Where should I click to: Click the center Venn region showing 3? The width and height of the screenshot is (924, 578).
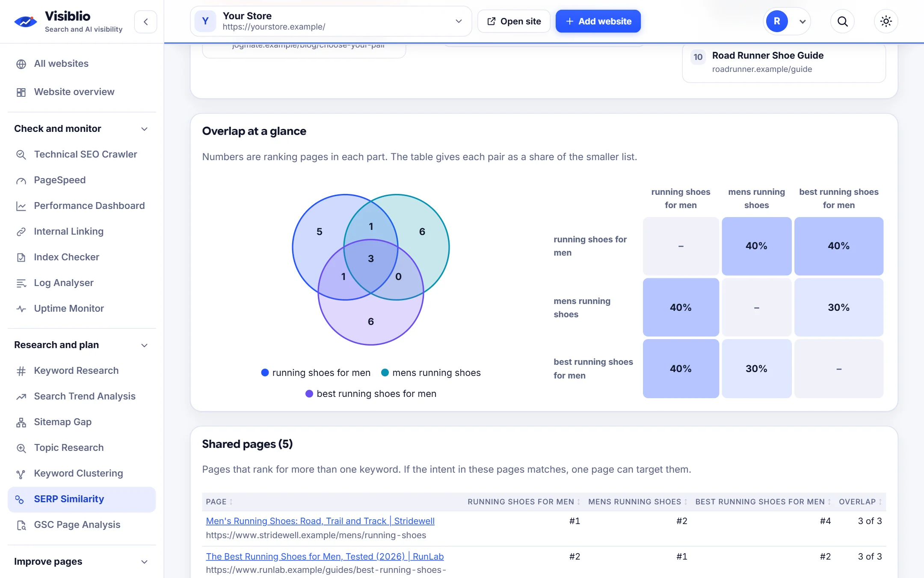[371, 259]
